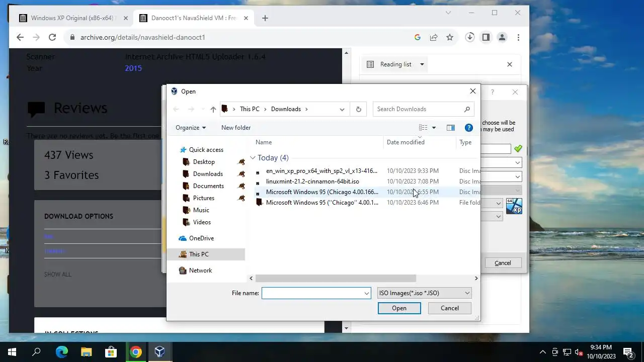Toggle Chrome side panel icon
644x362 pixels.
pos(486,37)
